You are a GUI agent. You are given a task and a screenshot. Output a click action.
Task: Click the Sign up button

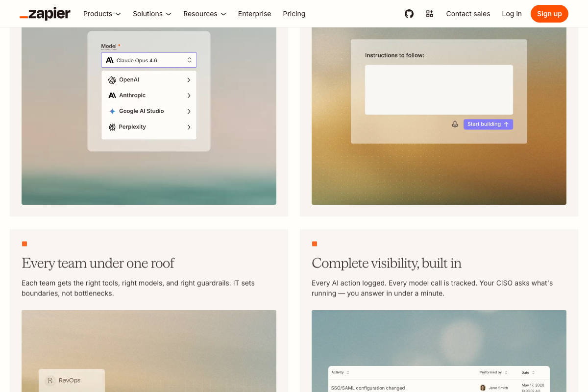point(549,14)
